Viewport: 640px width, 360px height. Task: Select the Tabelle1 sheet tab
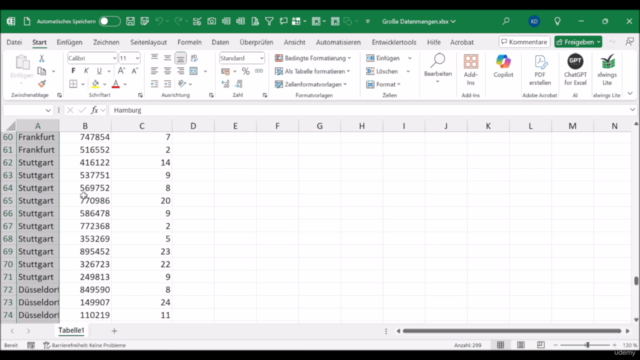[71, 330]
